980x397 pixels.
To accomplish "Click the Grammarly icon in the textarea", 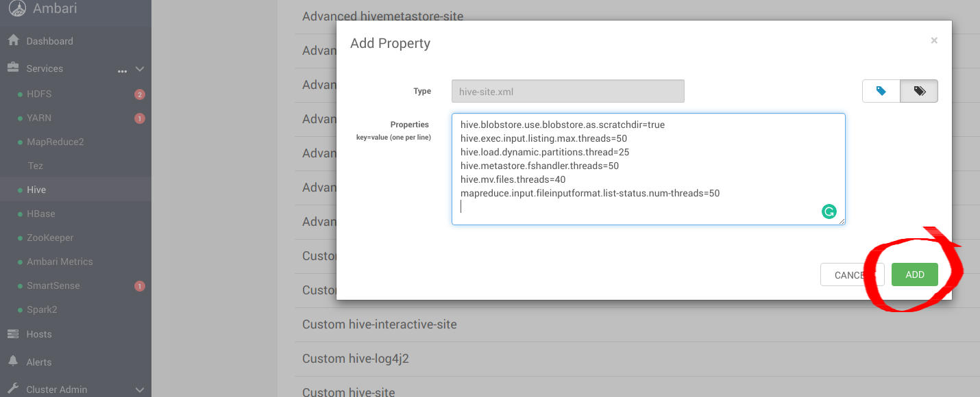I will point(829,212).
